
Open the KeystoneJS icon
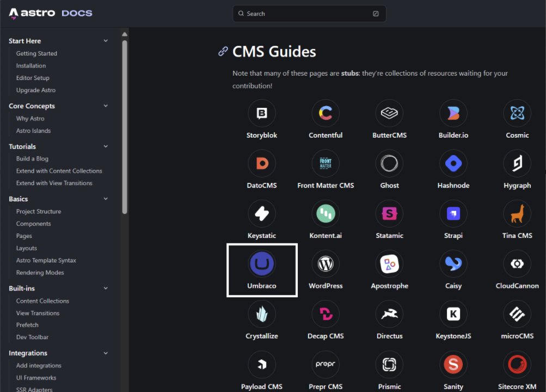pyautogui.click(x=453, y=314)
